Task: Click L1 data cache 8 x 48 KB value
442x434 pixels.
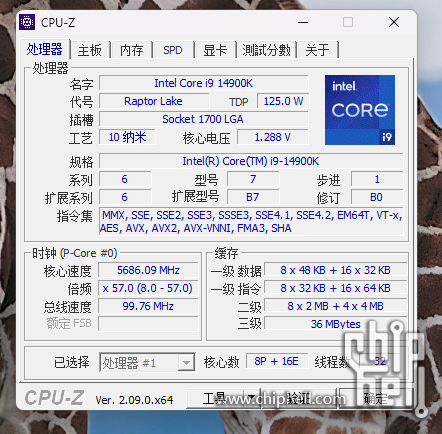Action: 336,270
